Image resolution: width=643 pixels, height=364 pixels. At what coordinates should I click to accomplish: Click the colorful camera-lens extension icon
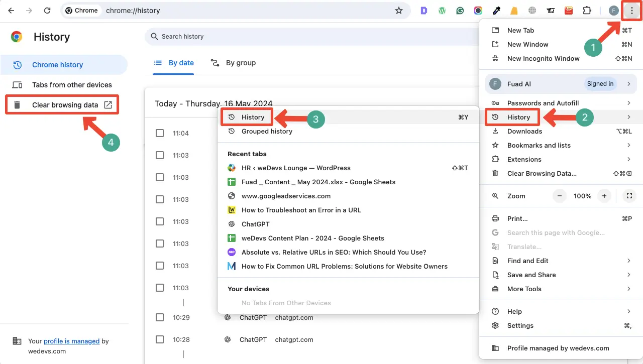click(x=478, y=11)
